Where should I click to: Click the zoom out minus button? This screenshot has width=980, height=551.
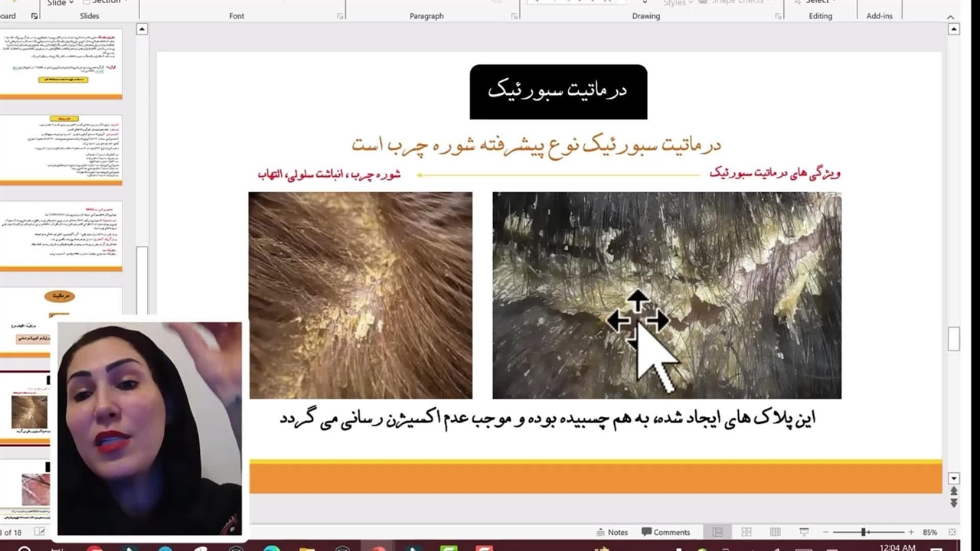coord(825,532)
